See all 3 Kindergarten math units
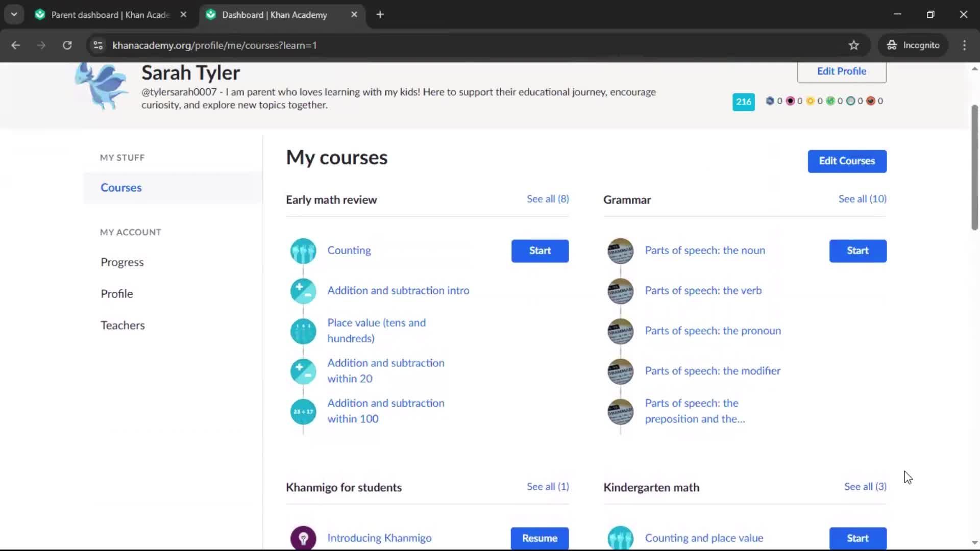This screenshot has width=980, height=551. pos(865,487)
